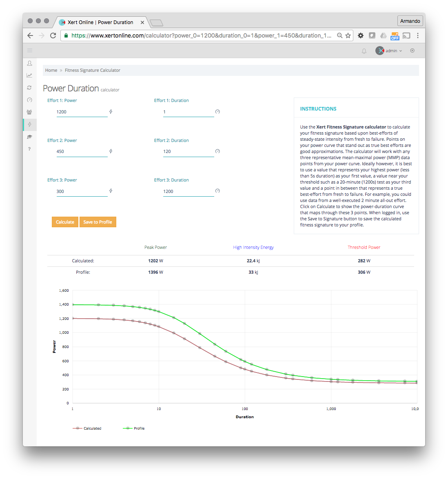This screenshot has width=448, height=479.
Task: Click the OFF extension icon in toolbar
Action: (x=395, y=36)
